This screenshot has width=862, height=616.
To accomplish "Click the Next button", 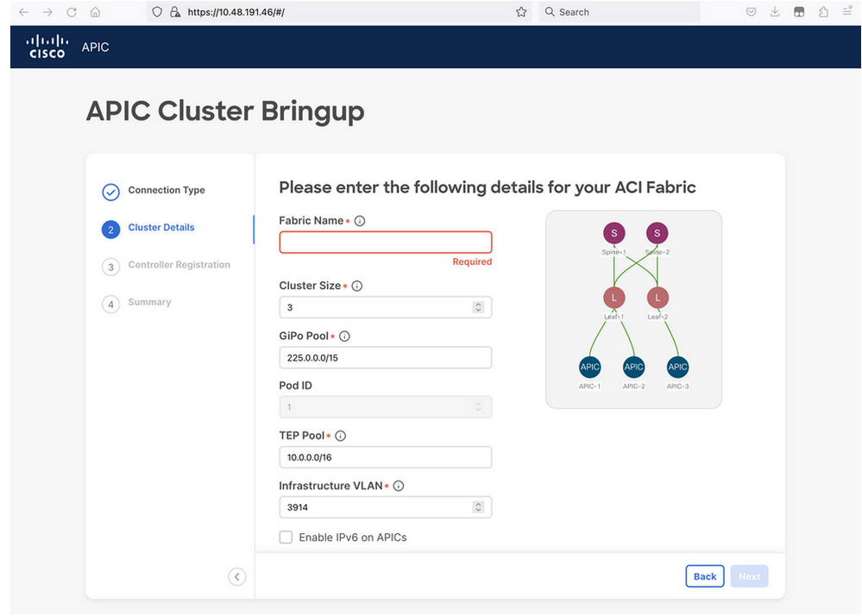I will tap(749, 576).
